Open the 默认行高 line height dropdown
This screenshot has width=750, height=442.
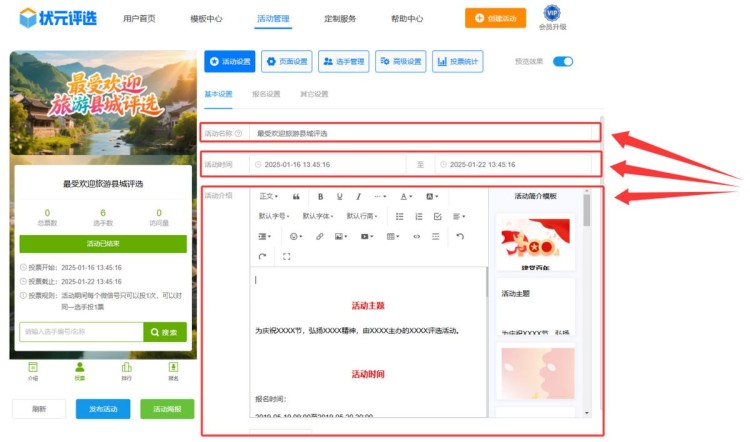[362, 216]
